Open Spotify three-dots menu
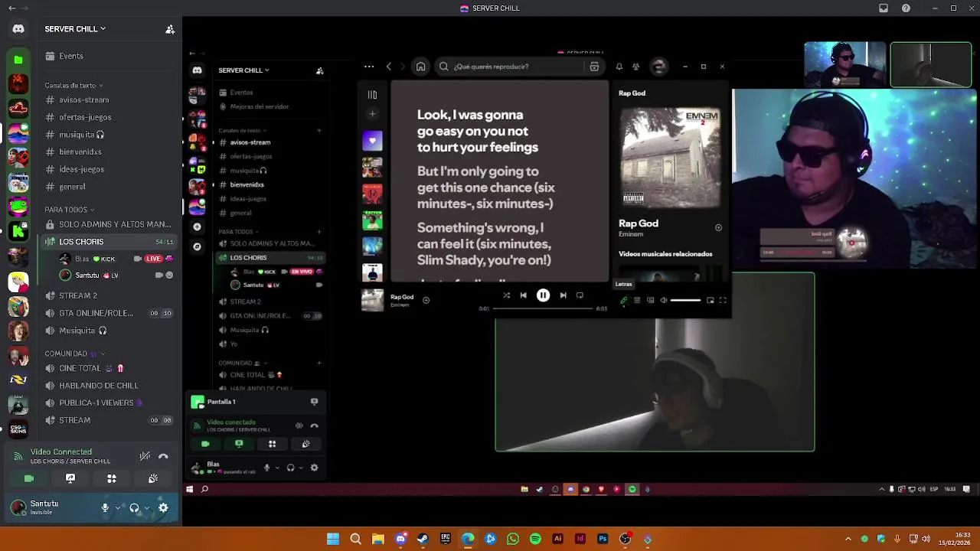 tap(369, 67)
